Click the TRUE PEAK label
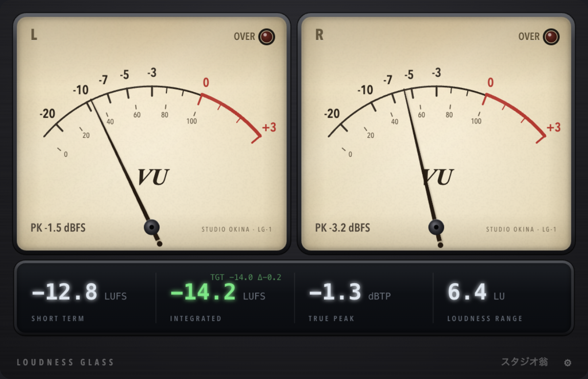588x379 pixels. 331,318
